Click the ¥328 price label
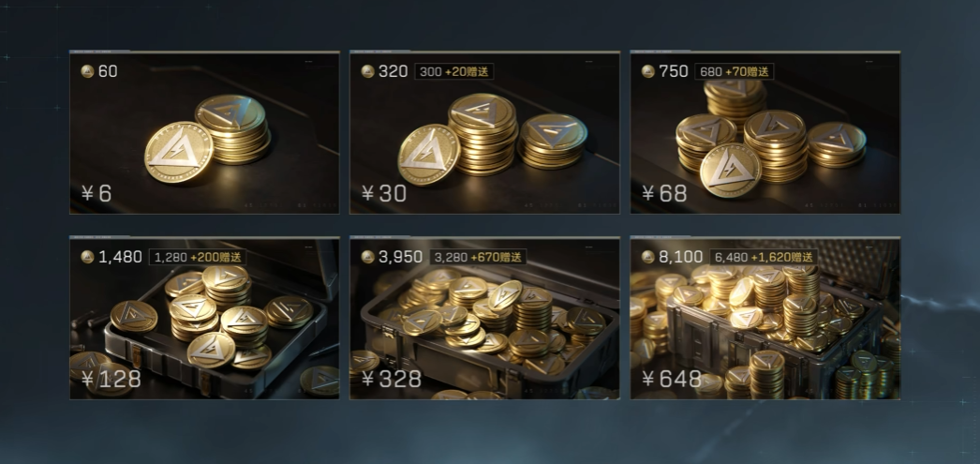The height and width of the screenshot is (464, 980). 392,379
